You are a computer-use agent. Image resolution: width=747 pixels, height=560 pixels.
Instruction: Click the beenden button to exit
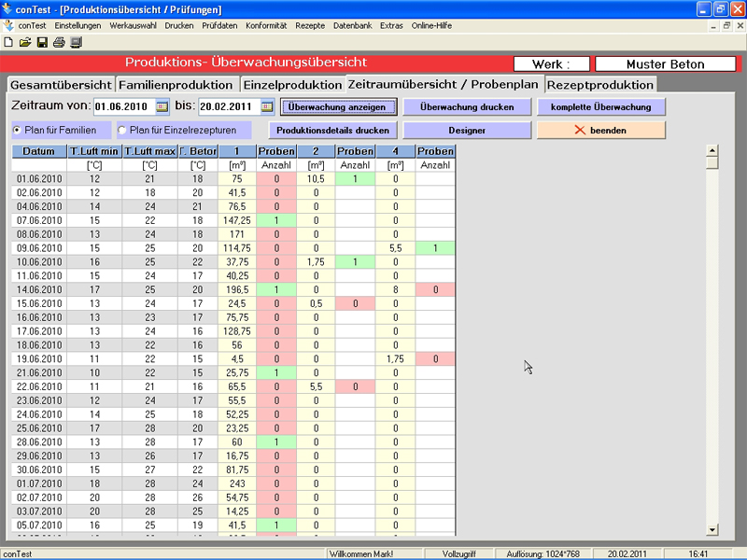coord(600,130)
